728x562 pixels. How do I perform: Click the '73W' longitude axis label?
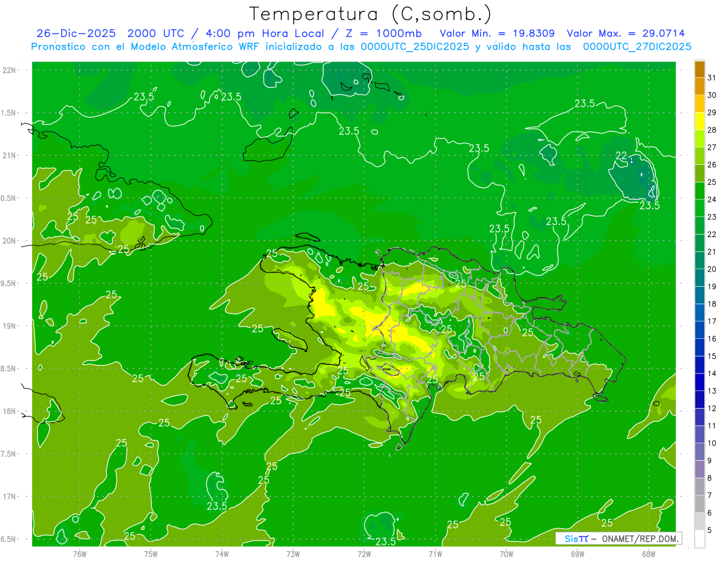(x=293, y=554)
